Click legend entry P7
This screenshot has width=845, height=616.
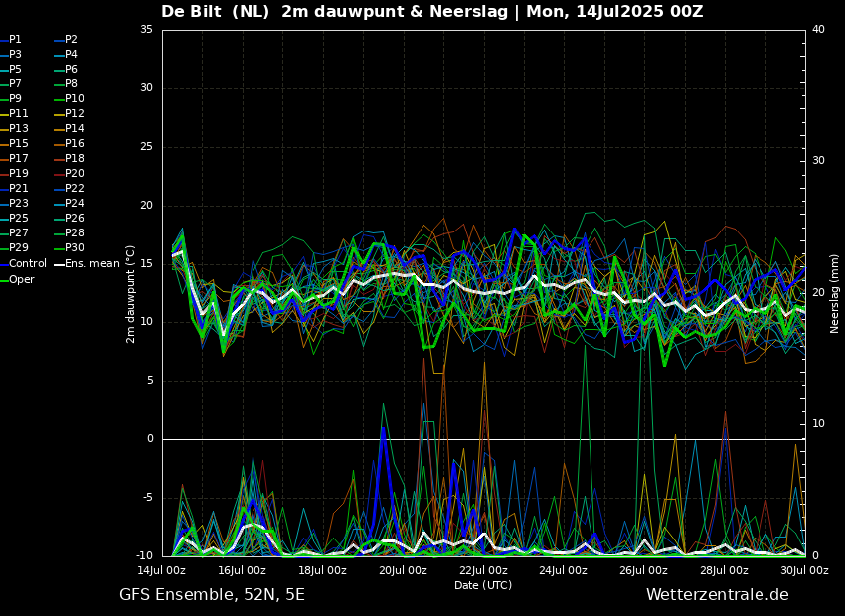tap(11, 84)
